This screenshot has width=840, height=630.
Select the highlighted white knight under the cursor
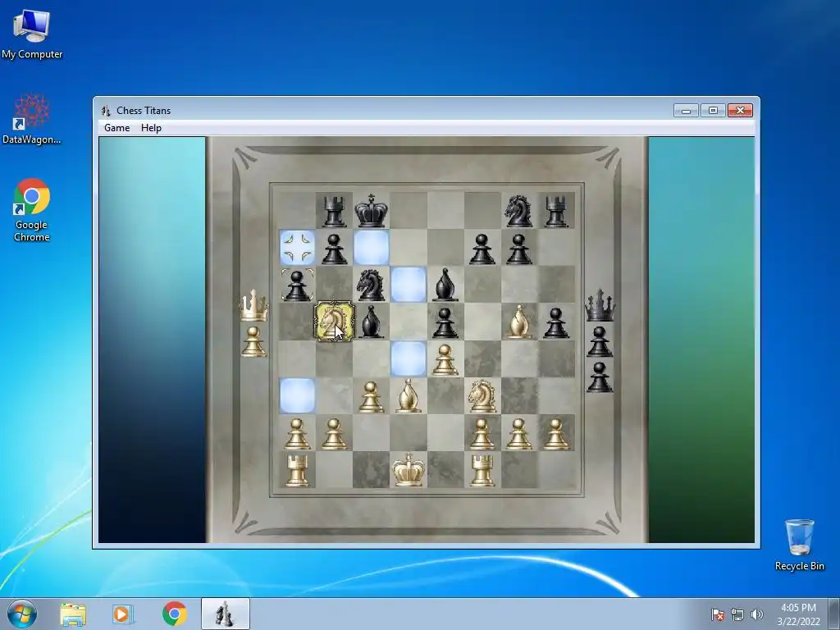coord(335,322)
